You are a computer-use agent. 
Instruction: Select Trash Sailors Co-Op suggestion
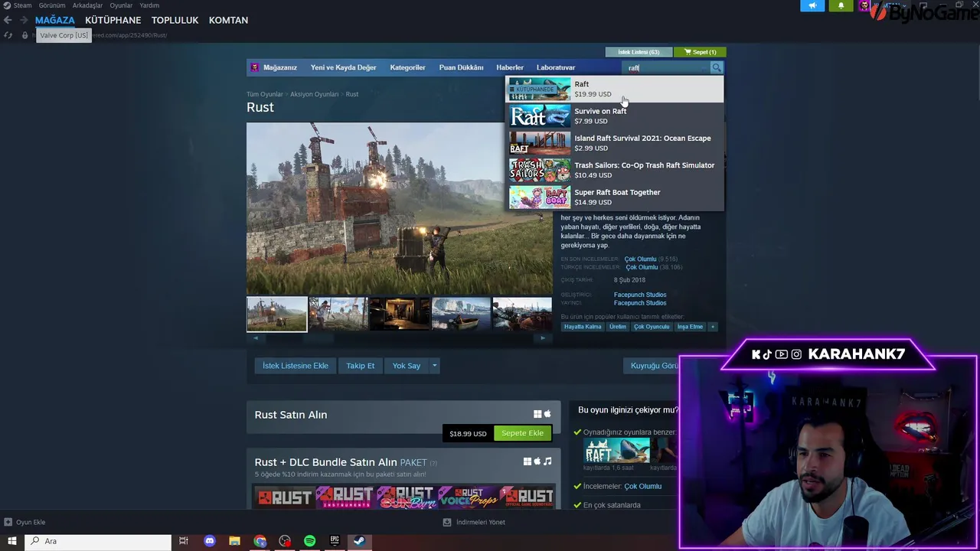(x=615, y=170)
